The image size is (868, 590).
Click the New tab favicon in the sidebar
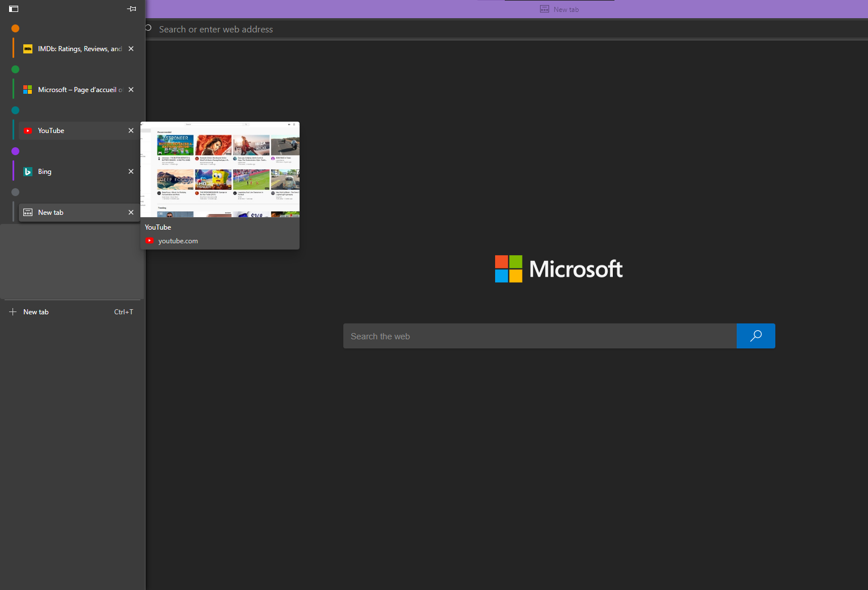click(28, 212)
